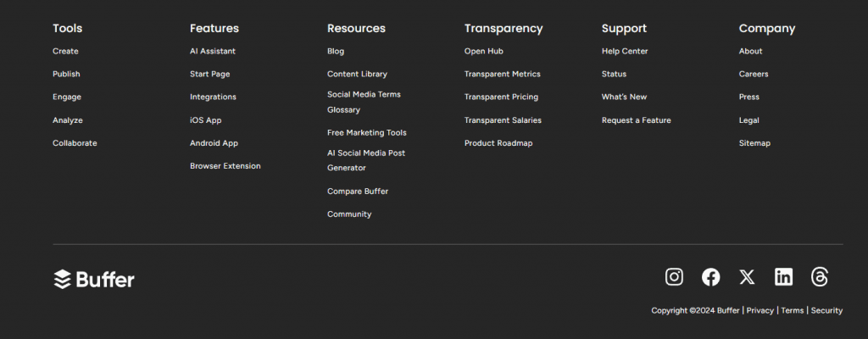This screenshot has width=868, height=339.
Task: Click Request a Feature
Action: point(636,120)
